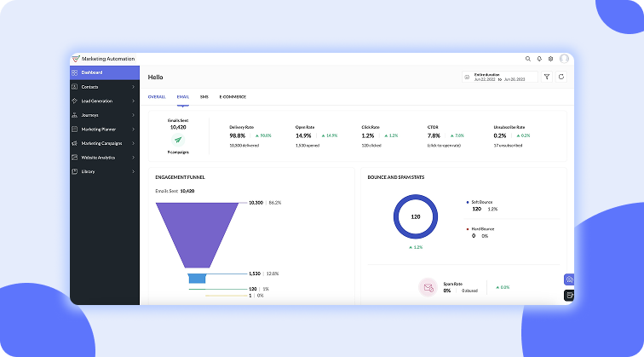The height and width of the screenshot is (357, 644).
Task: Expand Website Analytics menu chevron
Action: click(133, 158)
